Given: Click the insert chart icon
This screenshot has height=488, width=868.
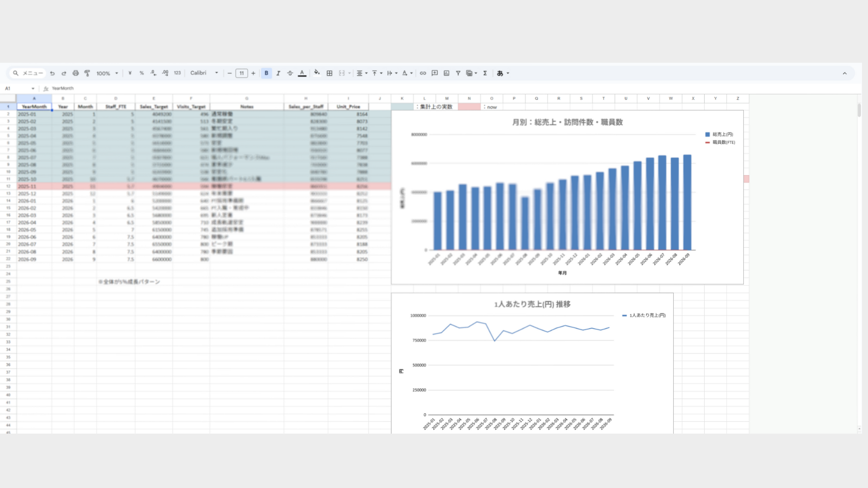Looking at the screenshot, I should pos(446,73).
